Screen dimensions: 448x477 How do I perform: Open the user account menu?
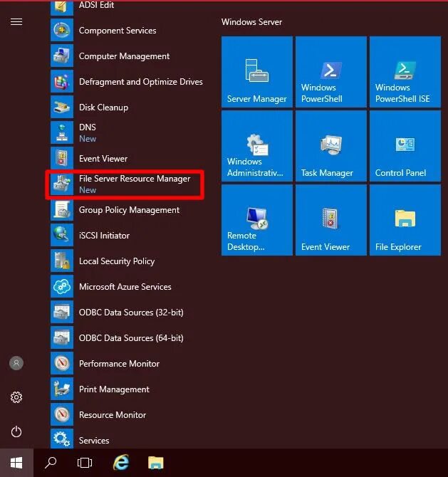tap(16, 363)
